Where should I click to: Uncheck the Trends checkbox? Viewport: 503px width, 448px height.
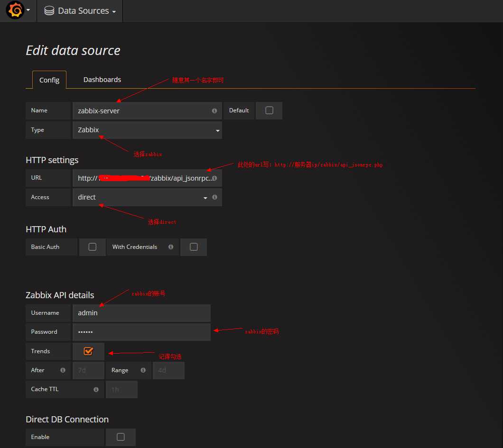(88, 351)
